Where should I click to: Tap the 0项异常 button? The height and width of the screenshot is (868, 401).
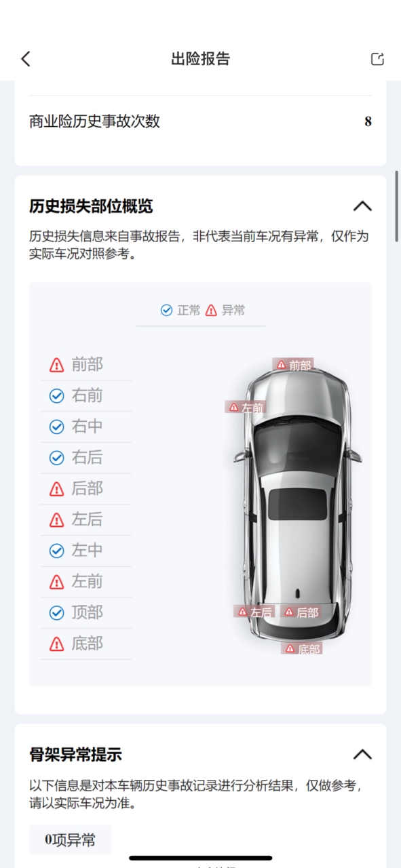[x=70, y=840]
